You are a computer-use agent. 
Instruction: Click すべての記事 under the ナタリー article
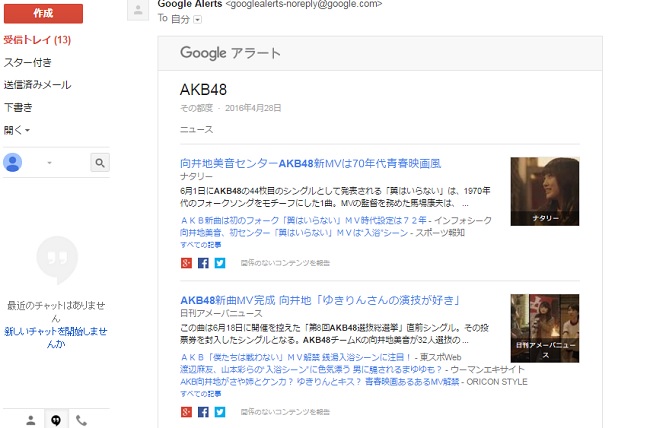pyautogui.click(x=201, y=245)
